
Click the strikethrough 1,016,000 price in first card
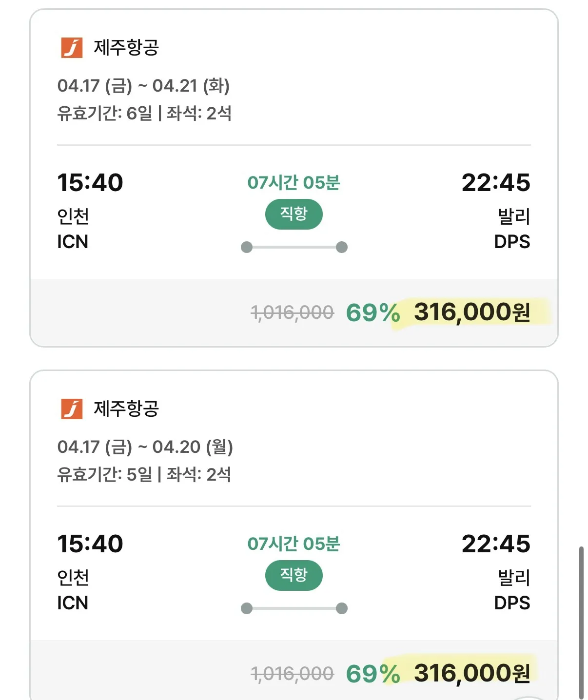292,312
